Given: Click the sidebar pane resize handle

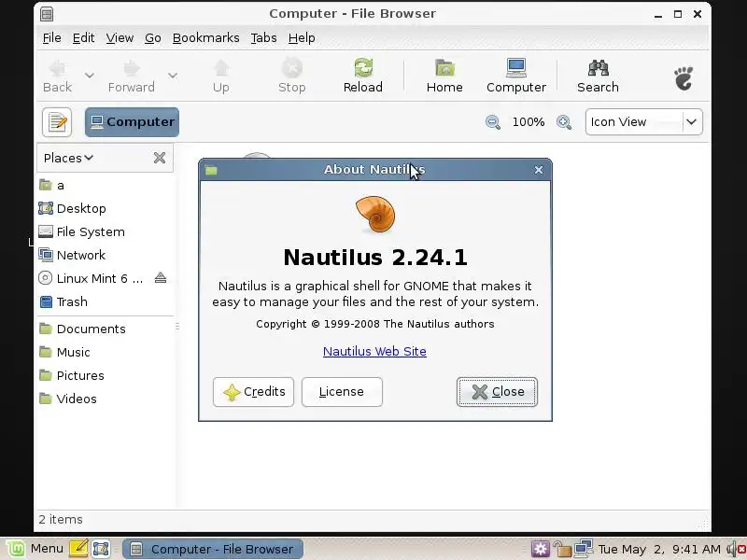Looking at the screenshot, I should (x=177, y=327).
